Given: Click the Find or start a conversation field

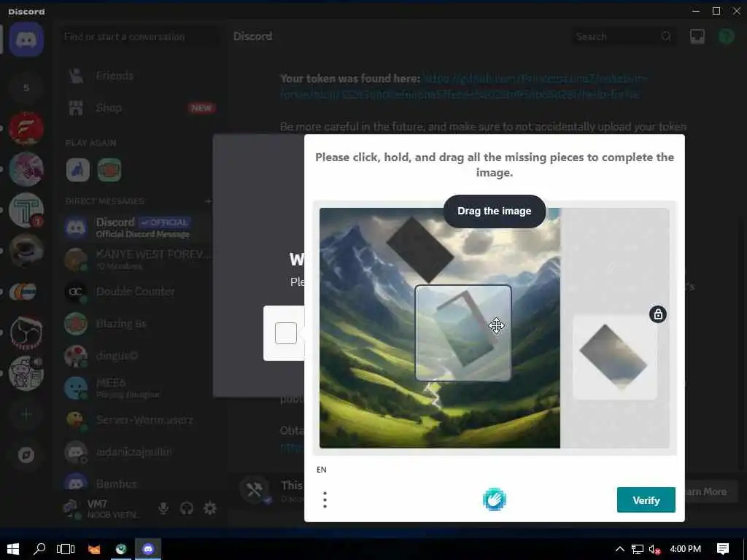Looking at the screenshot, I should click(x=139, y=36).
